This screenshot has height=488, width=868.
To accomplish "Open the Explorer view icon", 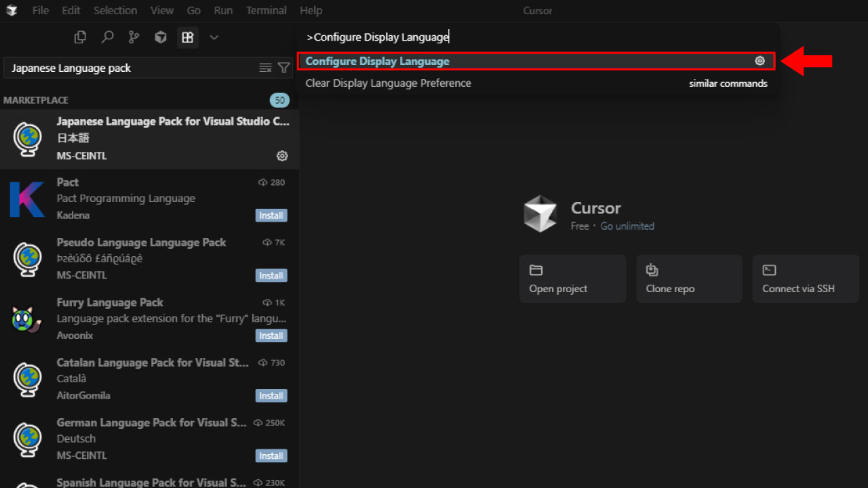I will coord(80,37).
